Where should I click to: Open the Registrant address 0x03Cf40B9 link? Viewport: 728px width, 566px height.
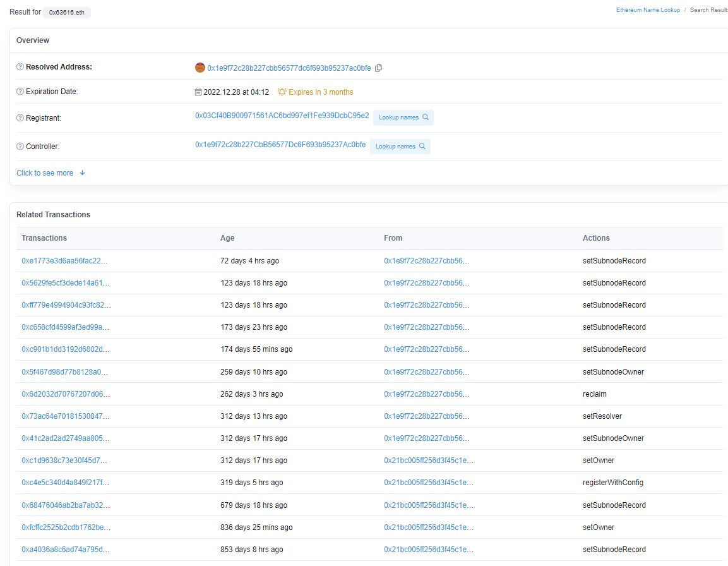pos(282,116)
